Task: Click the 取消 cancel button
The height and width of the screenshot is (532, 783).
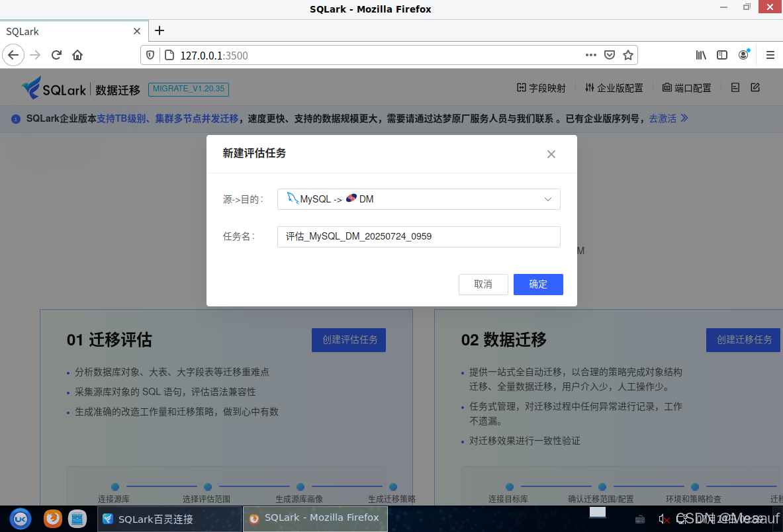Action: coord(483,285)
